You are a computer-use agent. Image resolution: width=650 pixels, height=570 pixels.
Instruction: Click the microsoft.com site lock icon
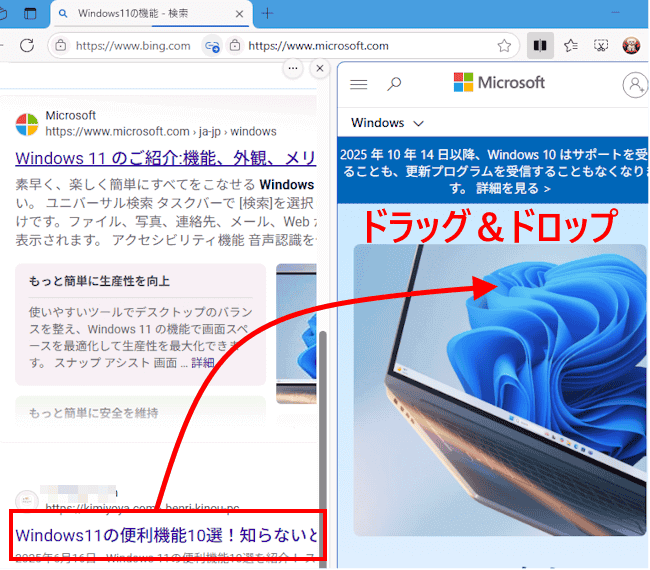[x=235, y=45]
